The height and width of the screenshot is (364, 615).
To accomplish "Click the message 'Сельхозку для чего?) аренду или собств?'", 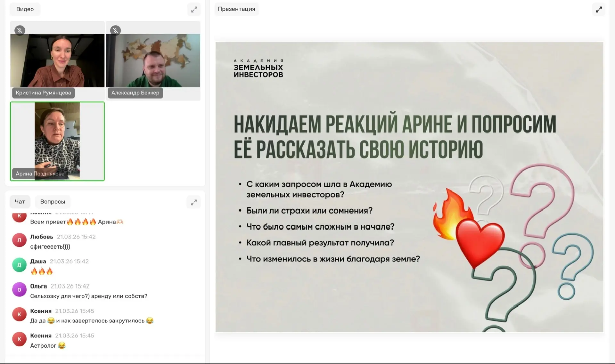I will (x=89, y=296).
